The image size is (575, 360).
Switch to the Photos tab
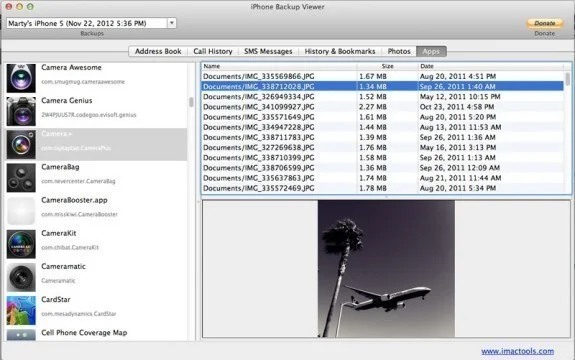tap(399, 51)
